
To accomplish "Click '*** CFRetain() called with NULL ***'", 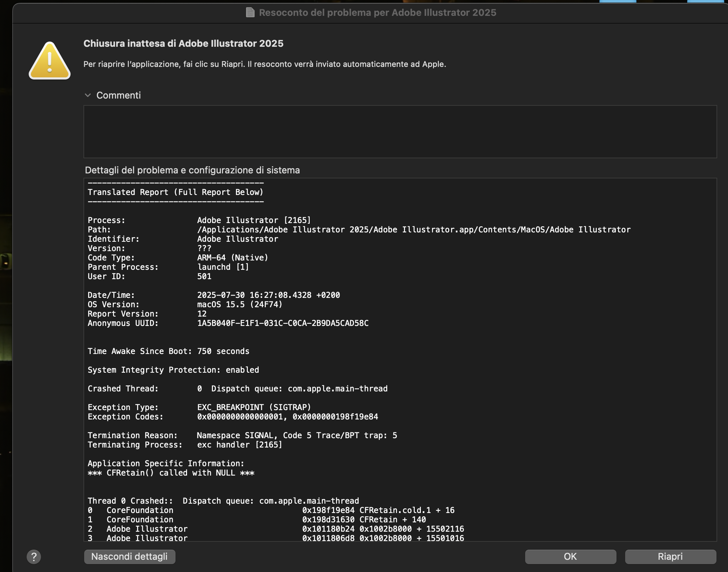I will (171, 473).
